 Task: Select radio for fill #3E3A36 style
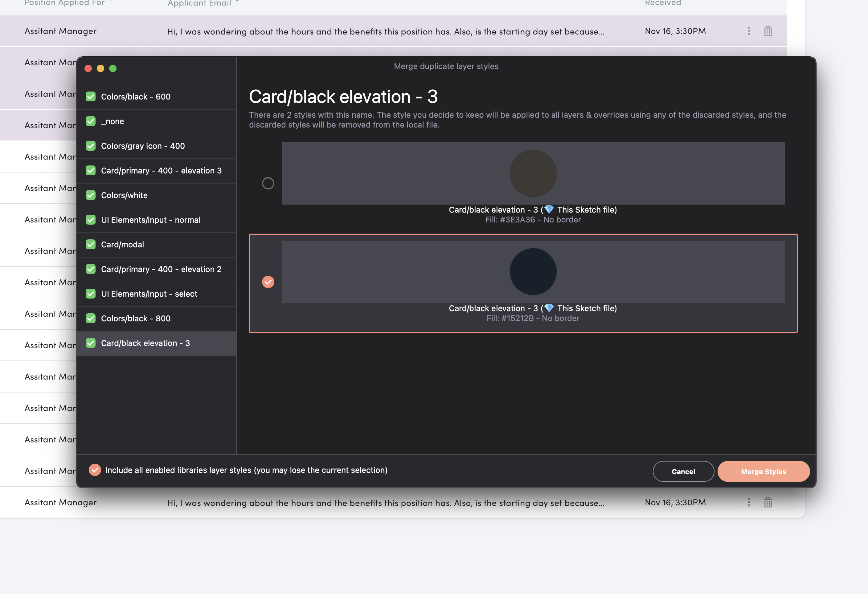pos(268,183)
